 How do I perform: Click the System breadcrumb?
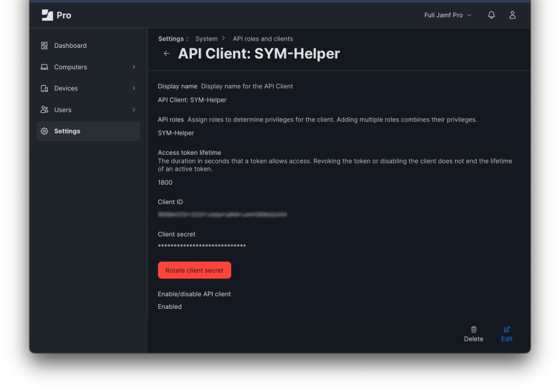point(207,39)
